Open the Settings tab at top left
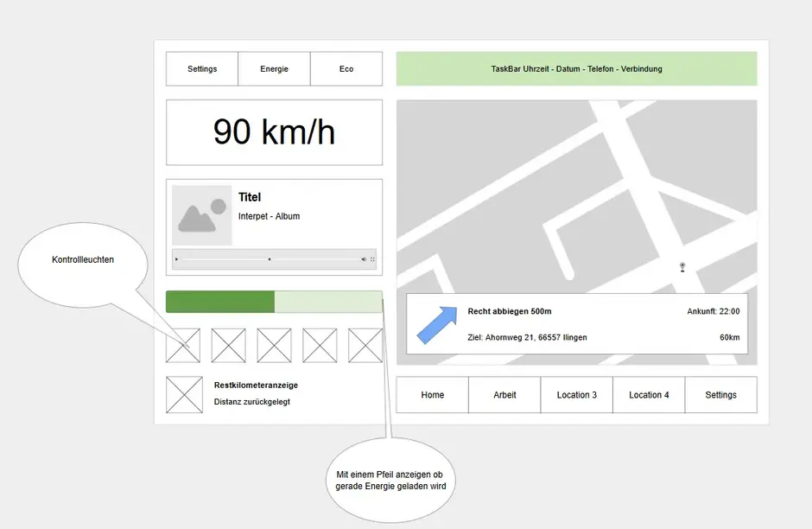 click(202, 69)
